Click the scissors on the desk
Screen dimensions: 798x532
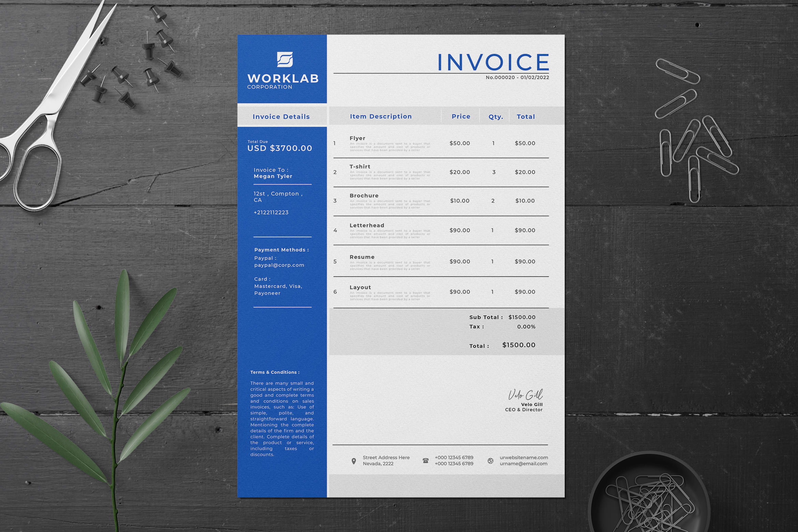51,113
